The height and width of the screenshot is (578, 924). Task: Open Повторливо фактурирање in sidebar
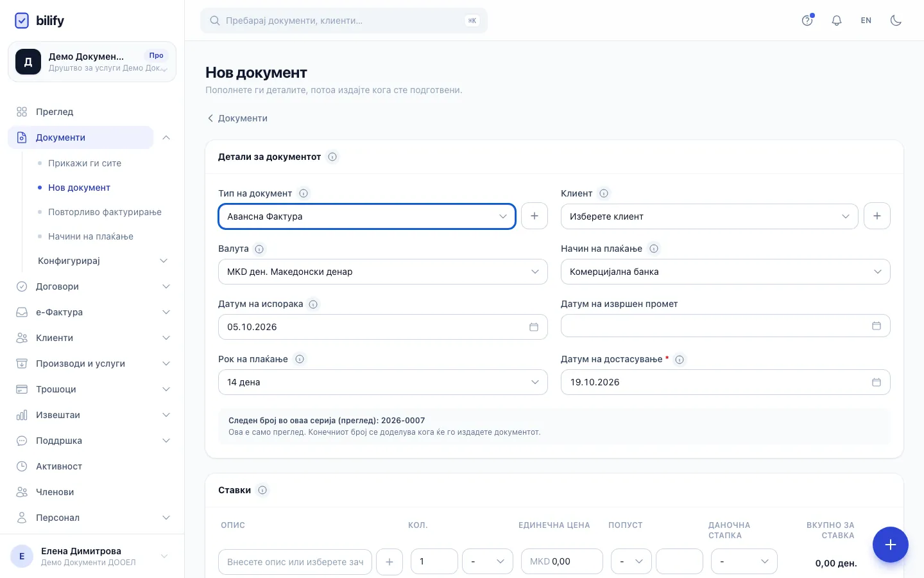105,212
